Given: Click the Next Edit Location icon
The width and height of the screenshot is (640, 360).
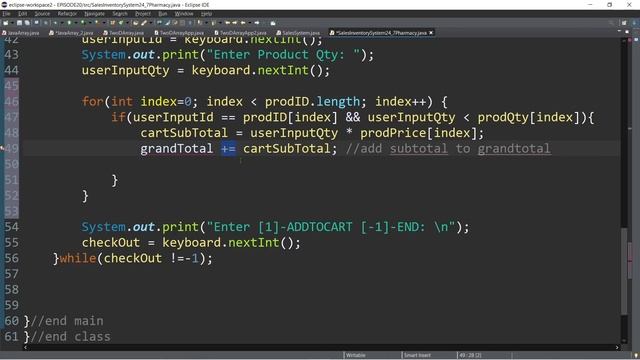Looking at the screenshot, I should pyautogui.click(x=235, y=23).
